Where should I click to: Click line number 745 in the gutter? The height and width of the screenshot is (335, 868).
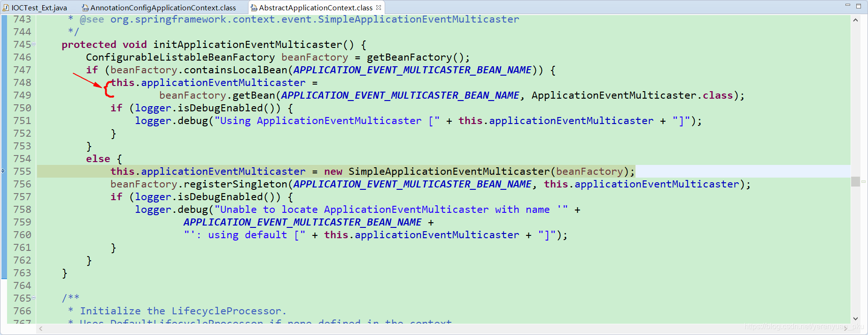(x=22, y=44)
